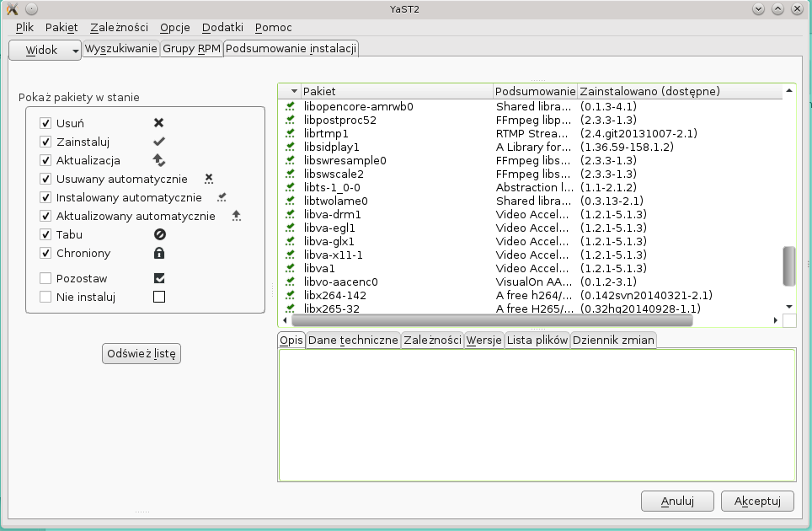Click the status icon next to libva1
The width and height of the screenshot is (812, 531).
(x=291, y=269)
